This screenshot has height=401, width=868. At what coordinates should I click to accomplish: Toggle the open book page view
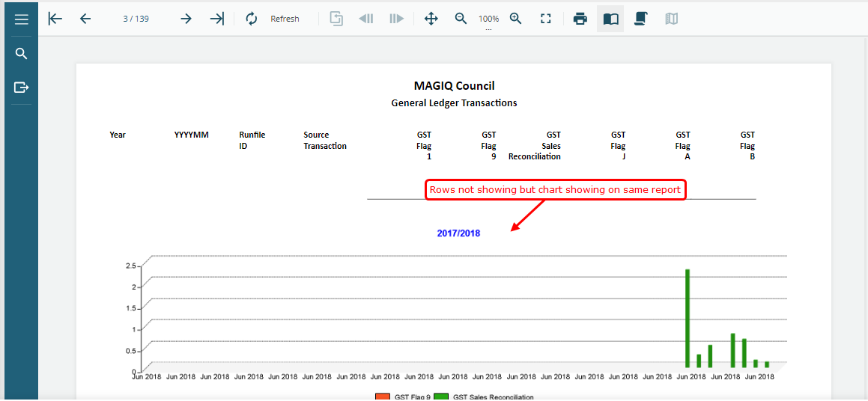click(610, 19)
